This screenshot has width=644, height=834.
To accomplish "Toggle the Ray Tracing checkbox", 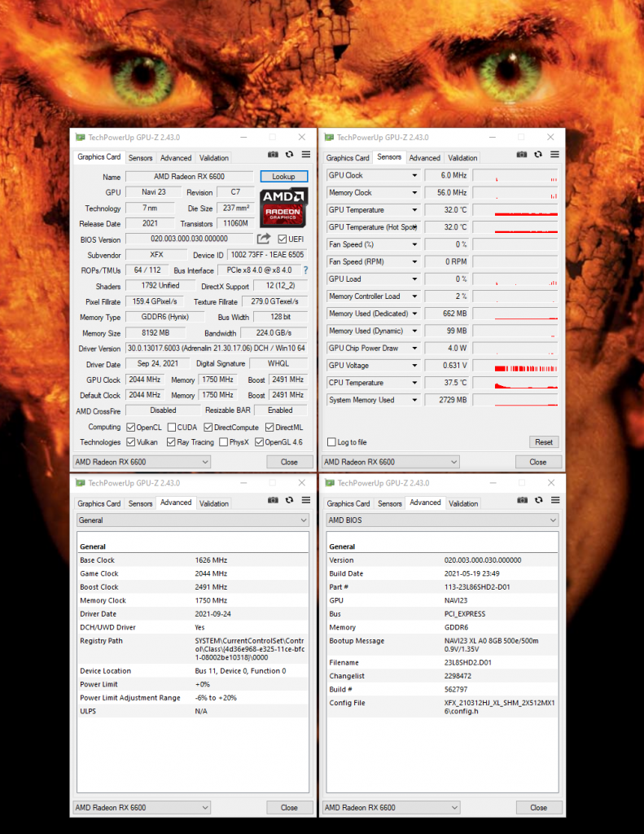I will click(x=171, y=442).
